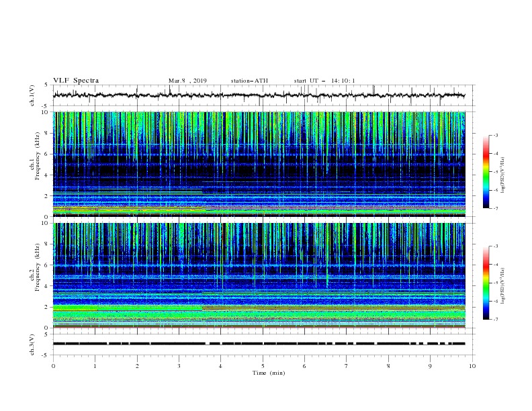The height and width of the screenshot is (411, 532).
Task: Click the ch.1 voltage waveform trace
Action: [x=259, y=95]
